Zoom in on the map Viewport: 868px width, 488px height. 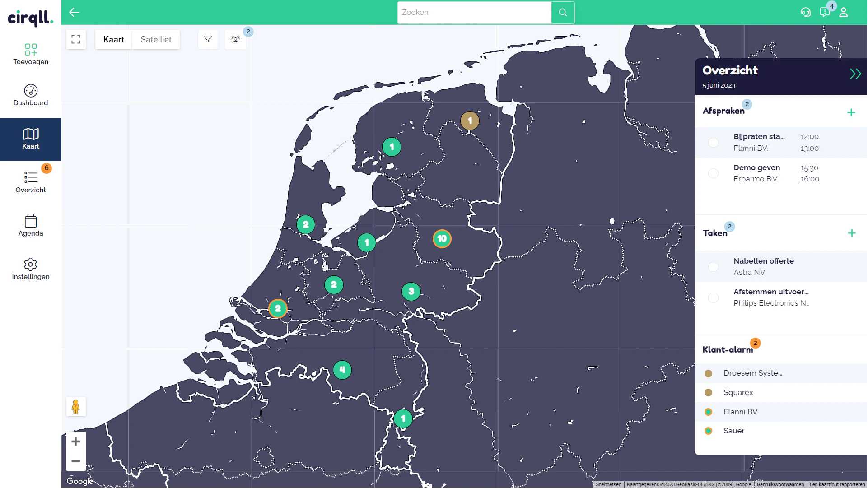[76, 442]
